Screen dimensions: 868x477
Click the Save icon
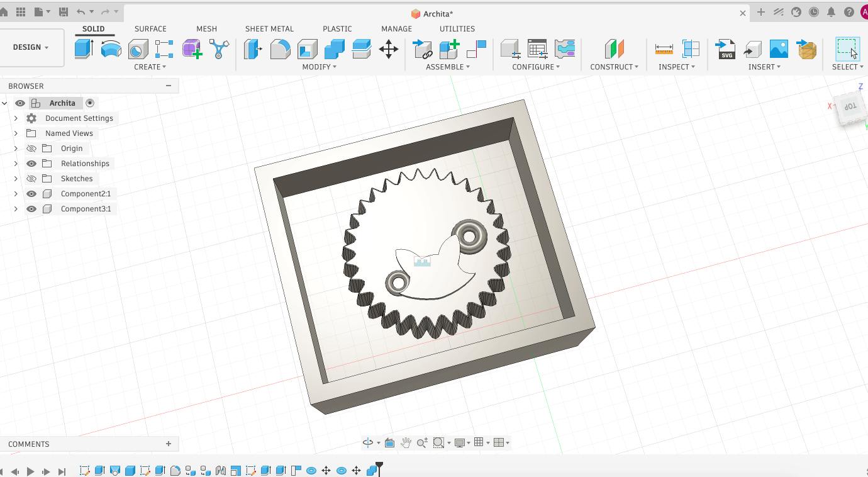tap(64, 12)
